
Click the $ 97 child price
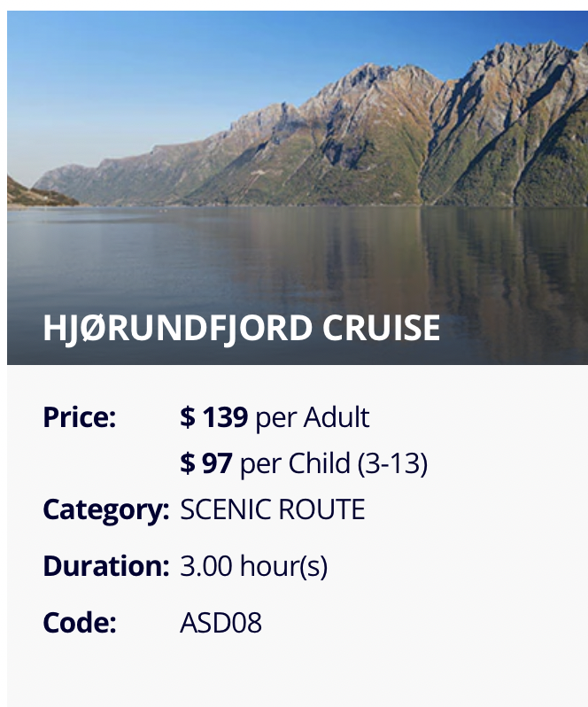(x=206, y=463)
